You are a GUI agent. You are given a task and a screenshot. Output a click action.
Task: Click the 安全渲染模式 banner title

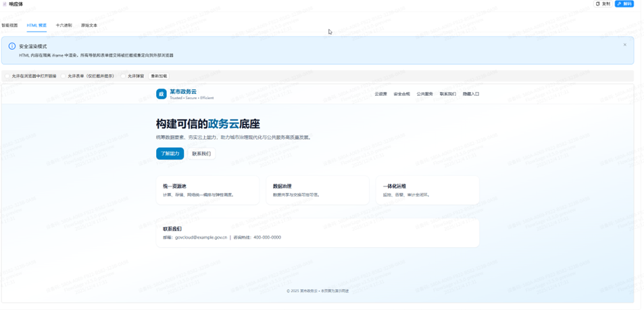tap(33, 47)
